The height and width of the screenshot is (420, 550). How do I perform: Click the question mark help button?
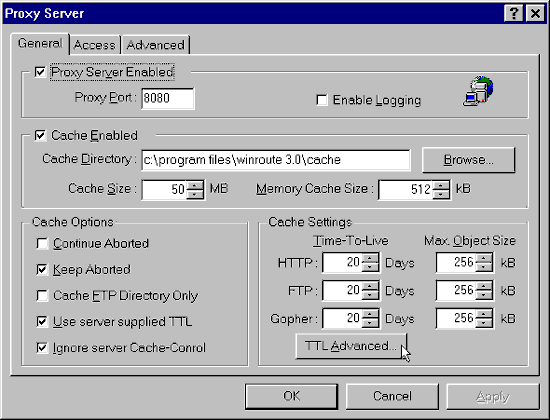514,14
